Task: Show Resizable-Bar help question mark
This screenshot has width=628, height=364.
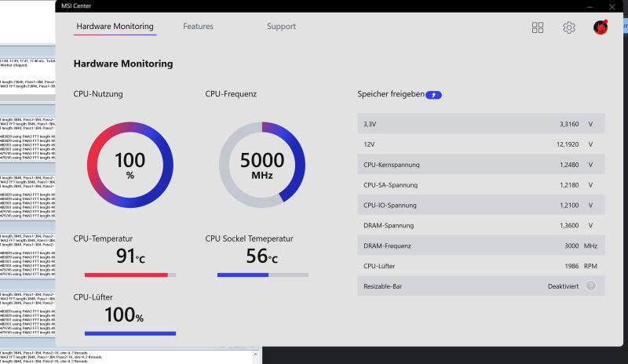Action: coord(591,286)
